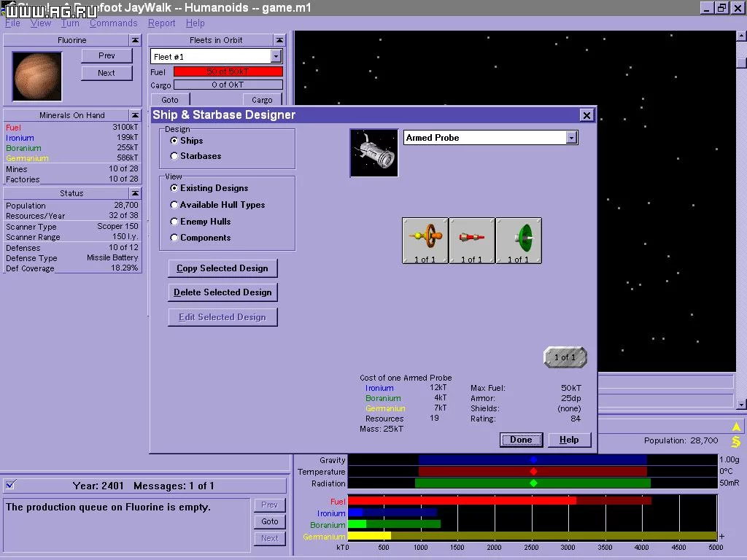The height and width of the screenshot is (560, 747).
Task: Select the engine component slot
Action: pos(425,241)
